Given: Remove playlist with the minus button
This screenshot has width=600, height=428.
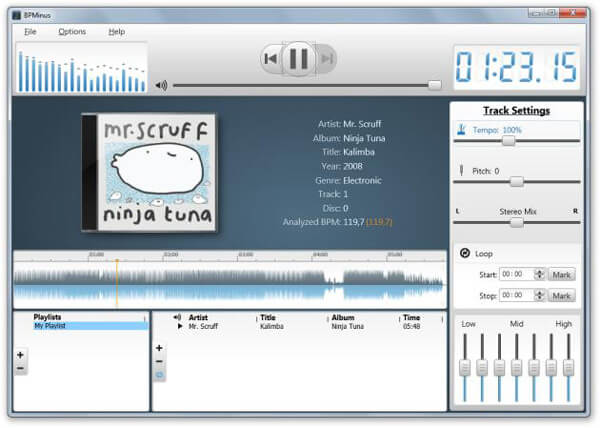Looking at the screenshot, I should pyautogui.click(x=20, y=368).
